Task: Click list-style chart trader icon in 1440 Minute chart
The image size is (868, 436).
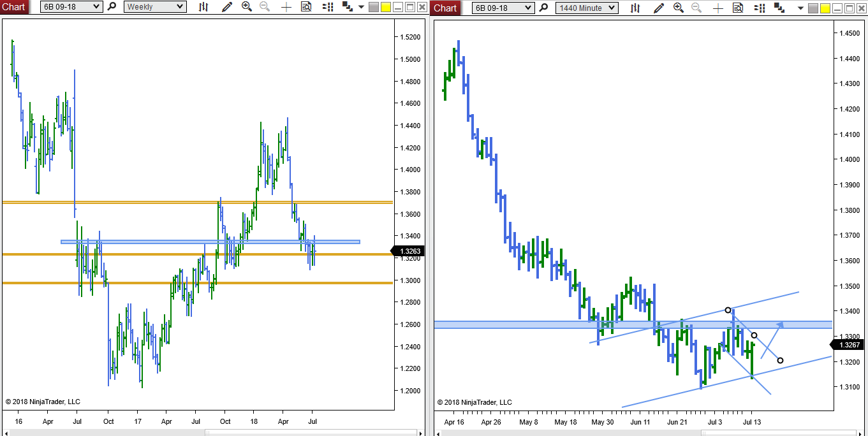Action: click(759, 8)
